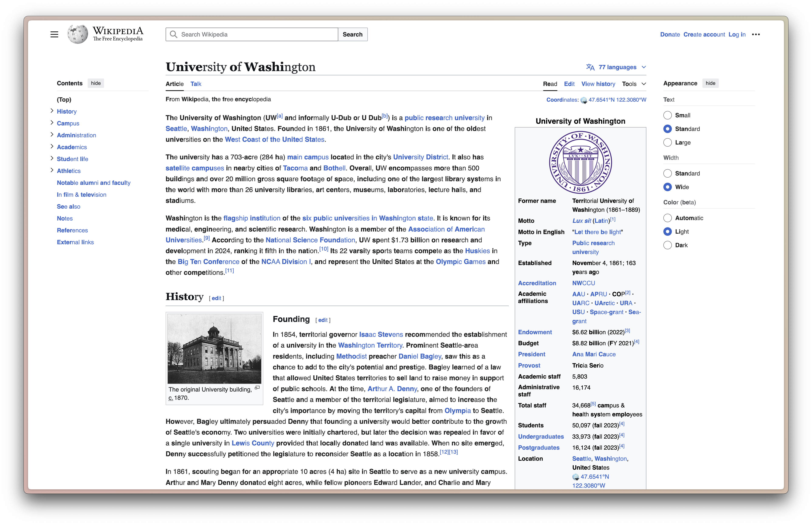The width and height of the screenshot is (812, 525).
Task: Hide the Contents sidebar
Action: 96,83
